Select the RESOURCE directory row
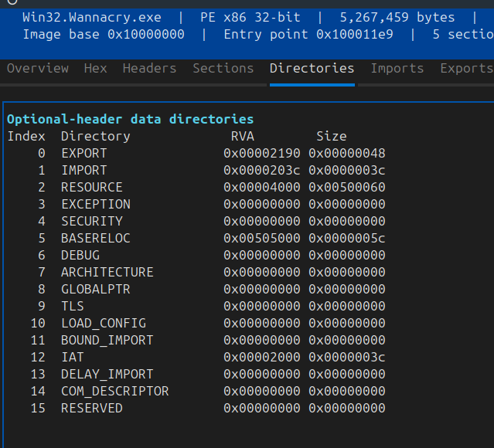 pos(196,188)
